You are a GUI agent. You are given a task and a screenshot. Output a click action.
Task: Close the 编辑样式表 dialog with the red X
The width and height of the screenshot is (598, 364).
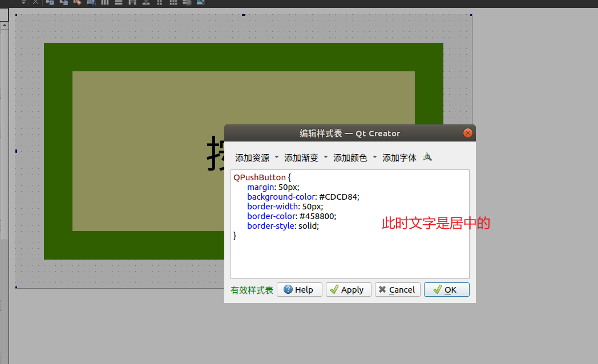[467, 133]
